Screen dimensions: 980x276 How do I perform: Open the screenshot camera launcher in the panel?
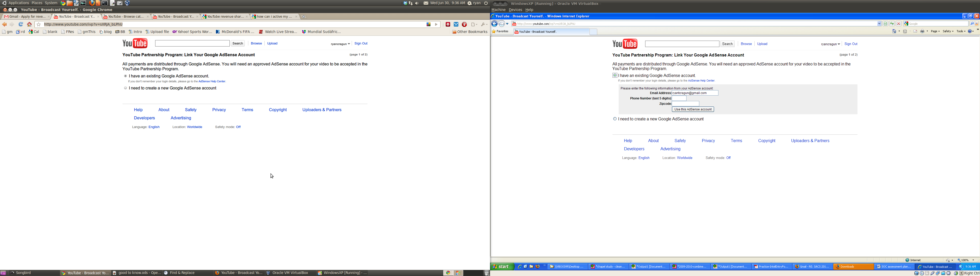(x=119, y=3)
